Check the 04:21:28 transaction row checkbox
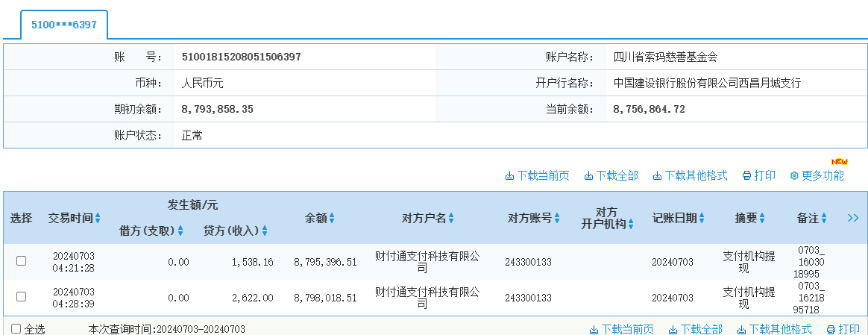 pos(21,261)
